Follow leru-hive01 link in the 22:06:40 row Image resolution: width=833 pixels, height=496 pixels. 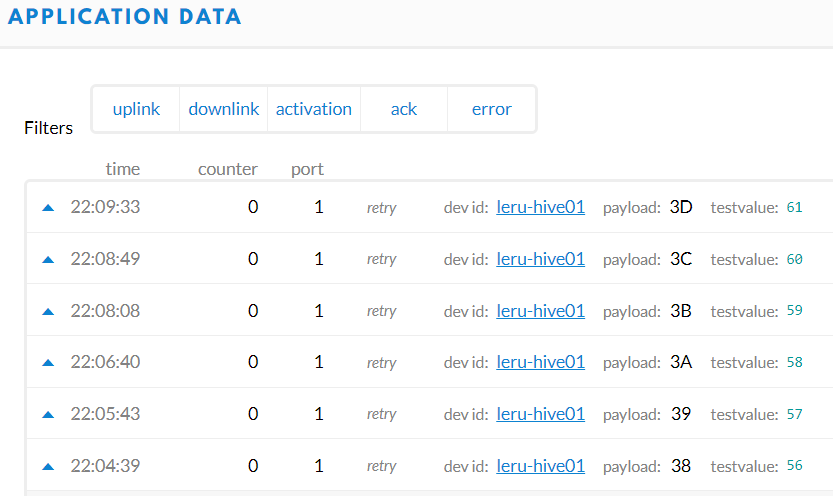540,362
